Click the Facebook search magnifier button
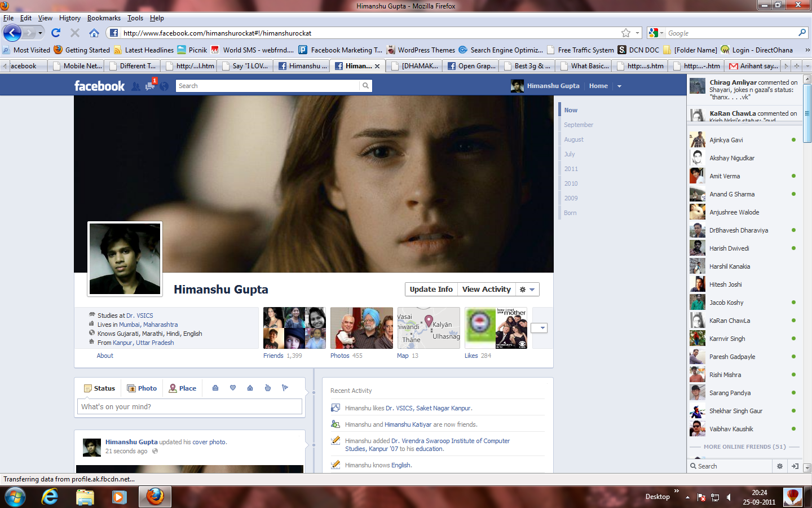The height and width of the screenshot is (508, 812). pyautogui.click(x=366, y=86)
